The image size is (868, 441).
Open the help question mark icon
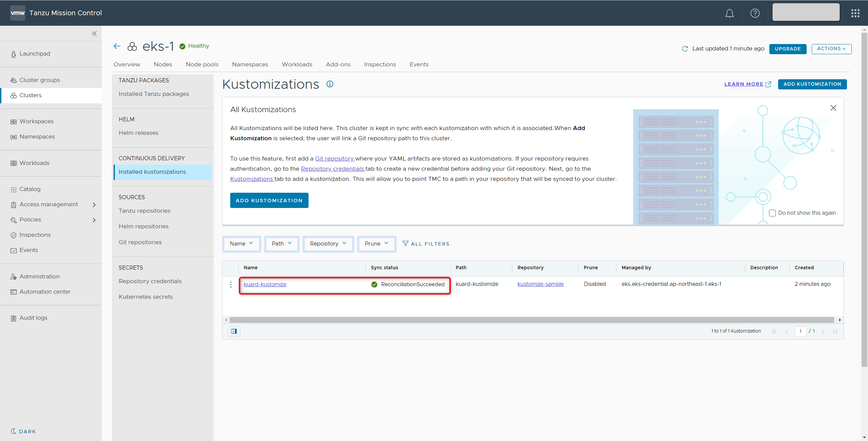[755, 13]
